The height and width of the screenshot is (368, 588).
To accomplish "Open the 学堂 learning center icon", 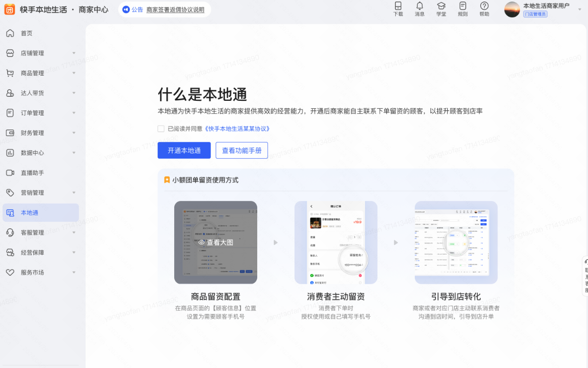I will tap(440, 9).
